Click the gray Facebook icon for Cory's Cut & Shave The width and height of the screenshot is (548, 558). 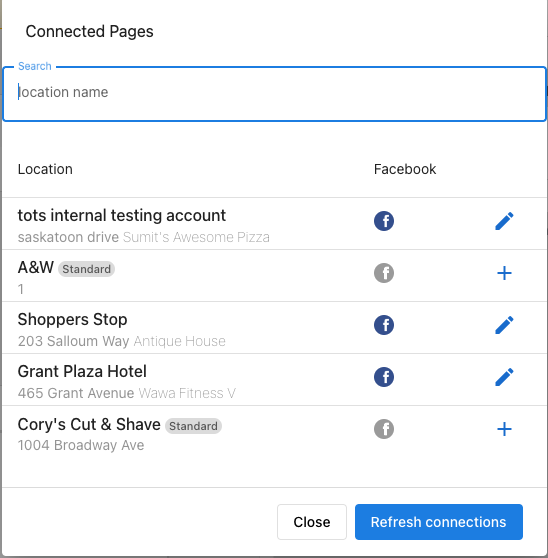[384, 429]
